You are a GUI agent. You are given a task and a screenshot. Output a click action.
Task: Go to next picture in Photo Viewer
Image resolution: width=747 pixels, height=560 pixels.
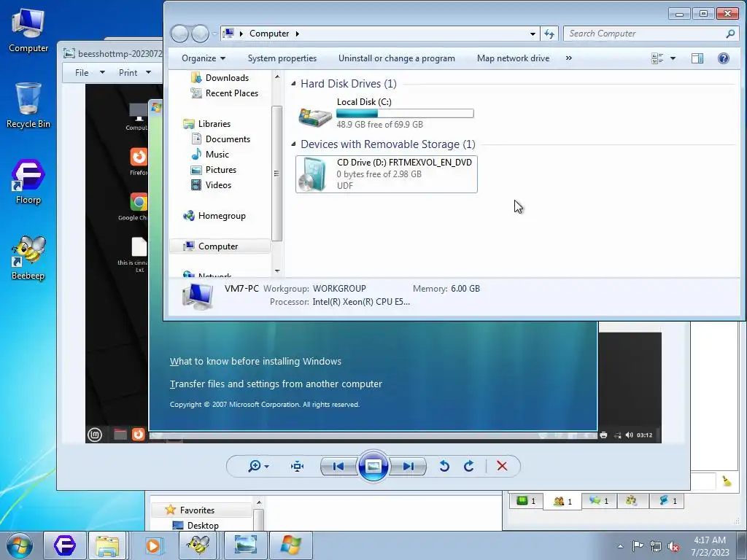coord(409,466)
